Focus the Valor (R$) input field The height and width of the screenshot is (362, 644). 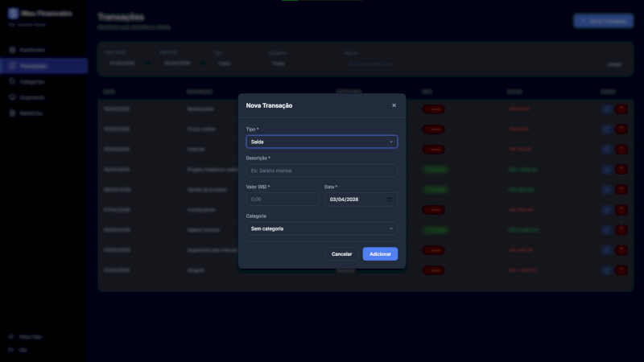[x=282, y=200]
